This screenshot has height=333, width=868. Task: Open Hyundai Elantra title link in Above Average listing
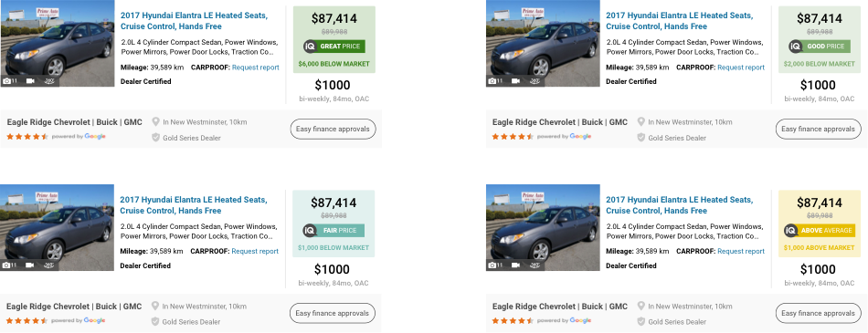tap(679, 205)
